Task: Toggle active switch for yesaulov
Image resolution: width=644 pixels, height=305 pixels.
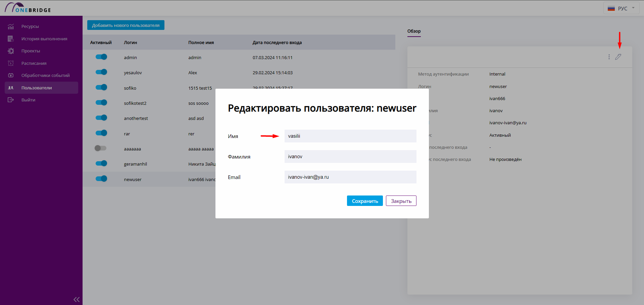Action: click(101, 72)
